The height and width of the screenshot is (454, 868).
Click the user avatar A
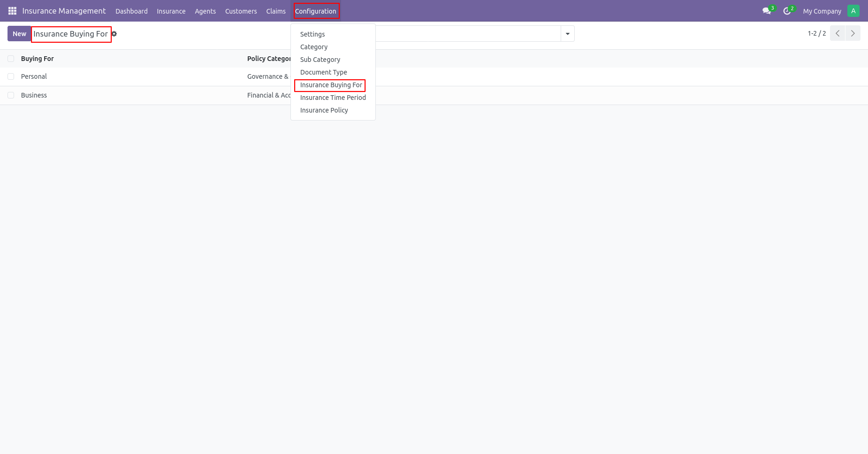coord(853,11)
